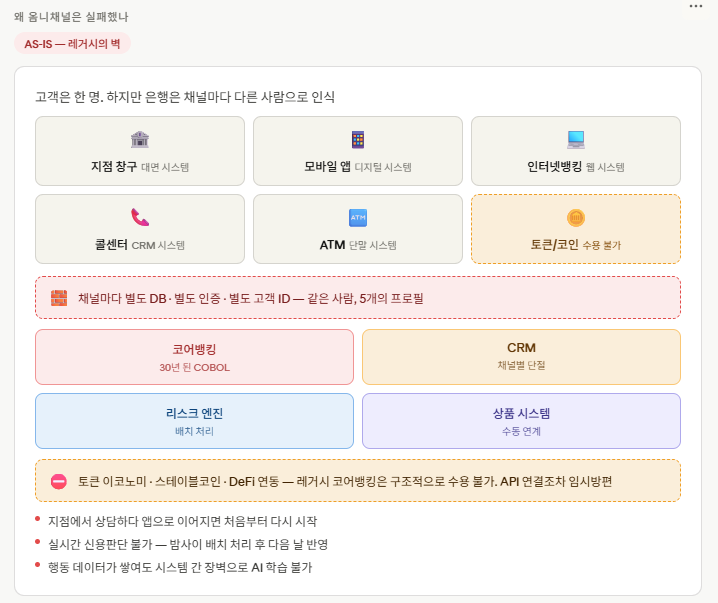This screenshot has height=603, width=718.
Task: Click the red no-entry icon in orange banner
Action: click(59, 481)
